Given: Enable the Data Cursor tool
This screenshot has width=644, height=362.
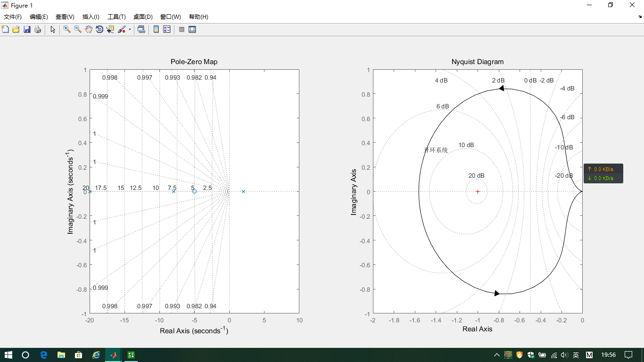Looking at the screenshot, I should click(x=110, y=29).
